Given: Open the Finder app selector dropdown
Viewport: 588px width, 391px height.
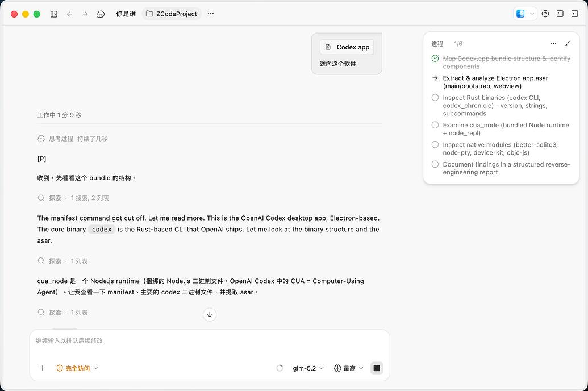Looking at the screenshot, I should tap(525, 14).
